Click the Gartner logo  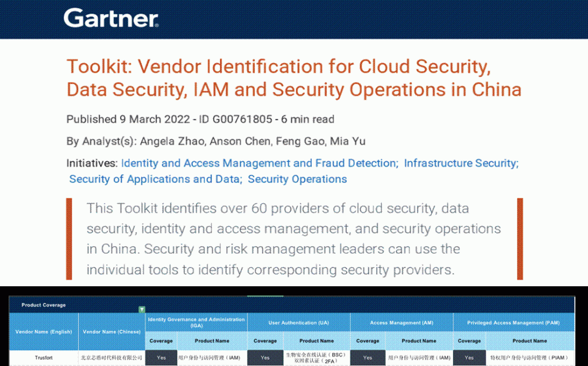(x=111, y=18)
